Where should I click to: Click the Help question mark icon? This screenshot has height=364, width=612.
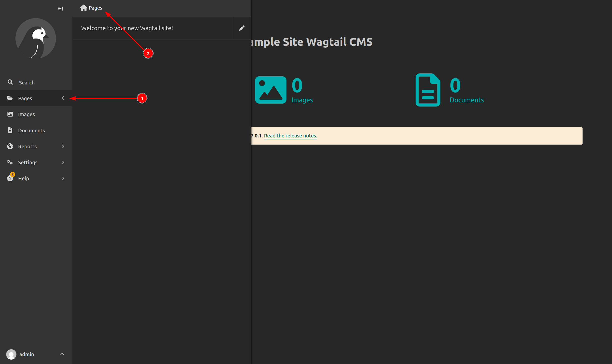[x=10, y=178]
